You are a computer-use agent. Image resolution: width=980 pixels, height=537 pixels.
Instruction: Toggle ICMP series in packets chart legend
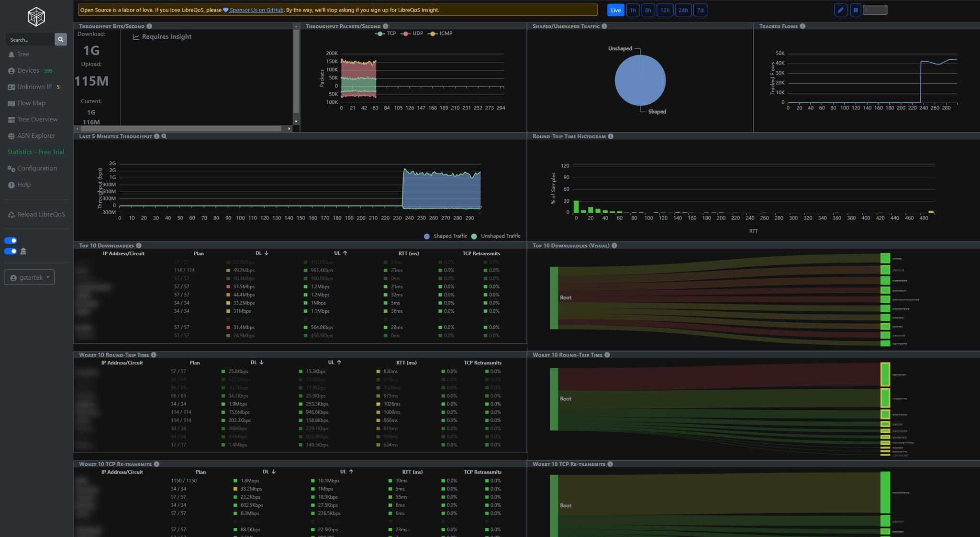coord(440,33)
